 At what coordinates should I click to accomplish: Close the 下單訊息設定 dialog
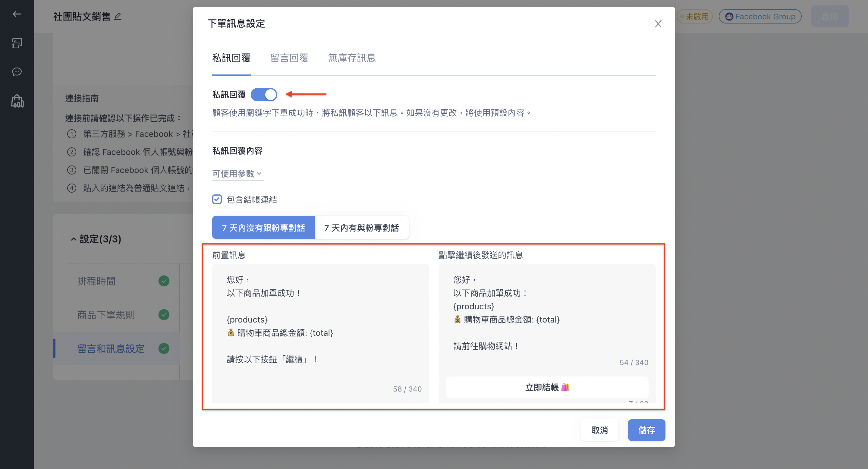658,24
